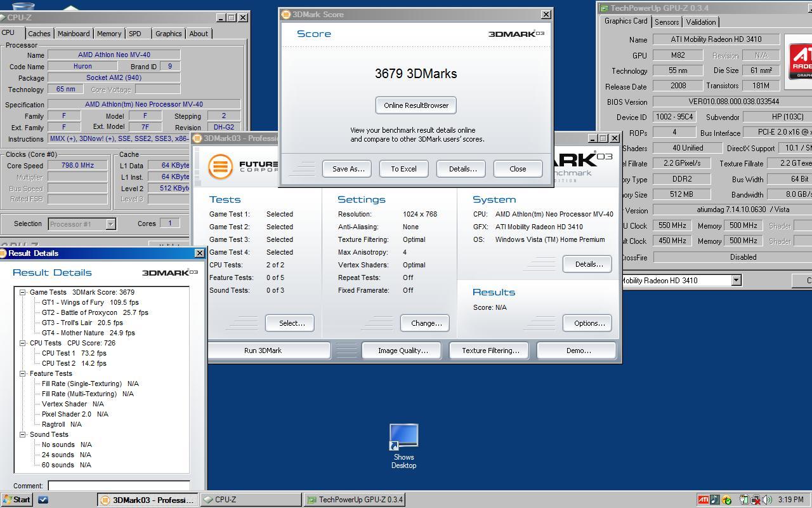Click the taskbar clock
The height and width of the screenshot is (508, 812).
[x=790, y=500]
